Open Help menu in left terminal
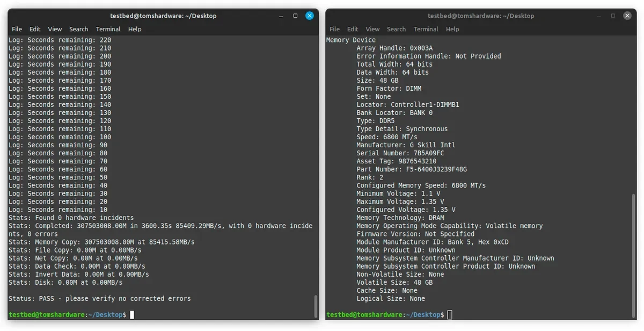Screen dimensions: 644x331 point(135,29)
